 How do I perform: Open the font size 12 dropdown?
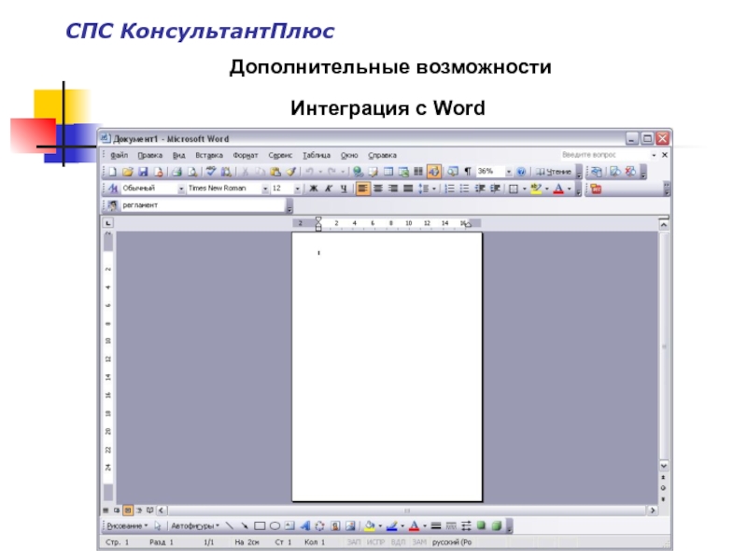(x=297, y=189)
